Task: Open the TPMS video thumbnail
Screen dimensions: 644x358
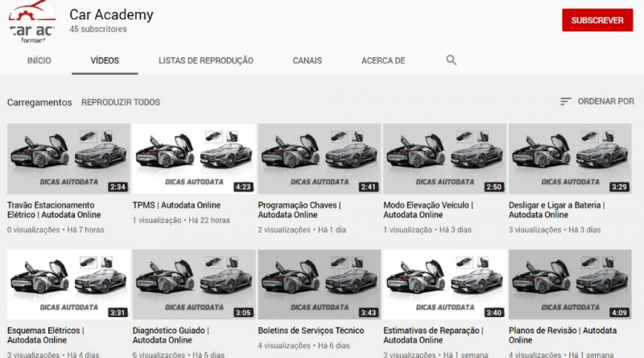Action: coord(194,158)
